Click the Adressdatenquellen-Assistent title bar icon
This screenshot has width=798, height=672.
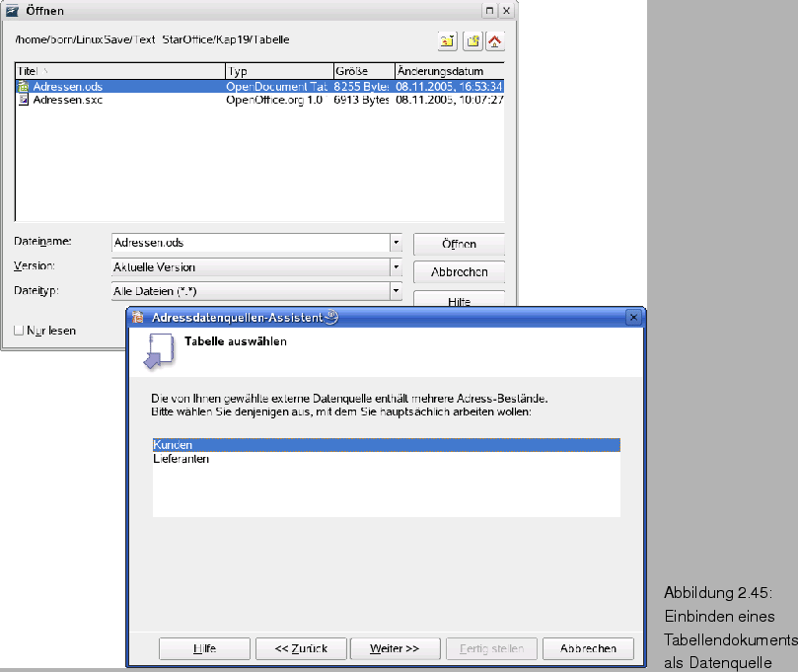pyautogui.click(x=139, y=318)
